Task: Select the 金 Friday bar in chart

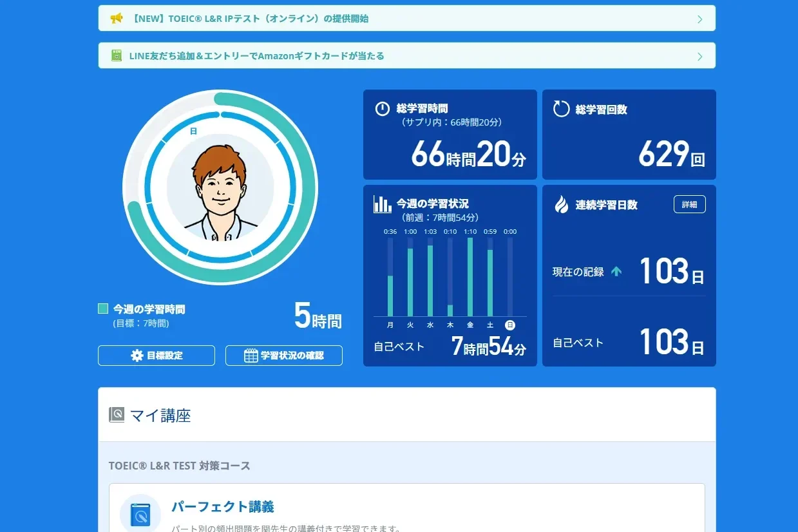Action: click(x=470, y=277)
